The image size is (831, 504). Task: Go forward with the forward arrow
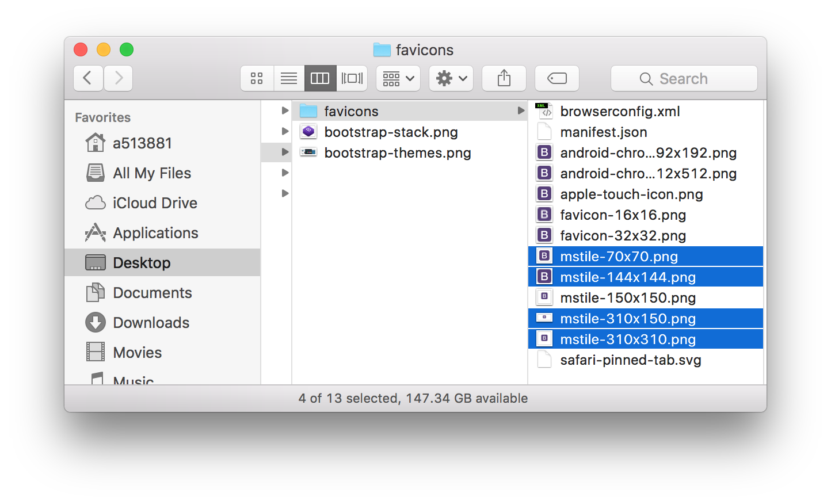point(118,78)
